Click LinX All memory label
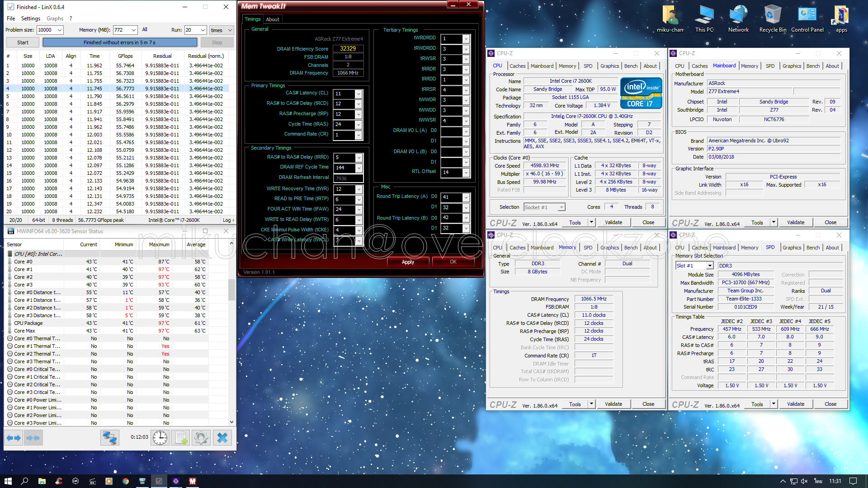 [145, 29]
